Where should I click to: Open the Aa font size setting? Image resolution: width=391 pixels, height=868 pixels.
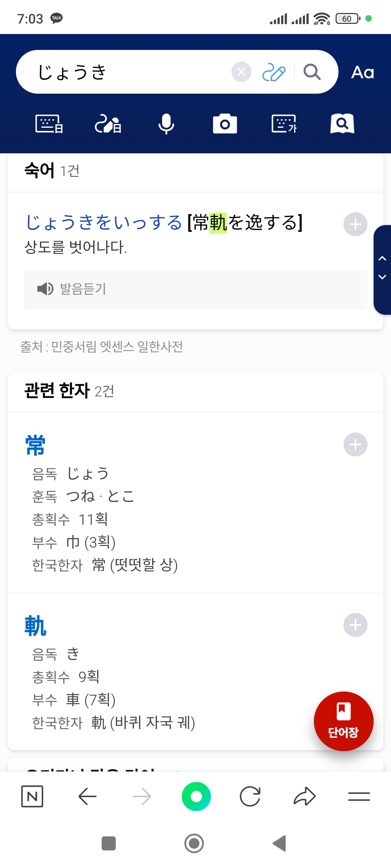[362, 72]
